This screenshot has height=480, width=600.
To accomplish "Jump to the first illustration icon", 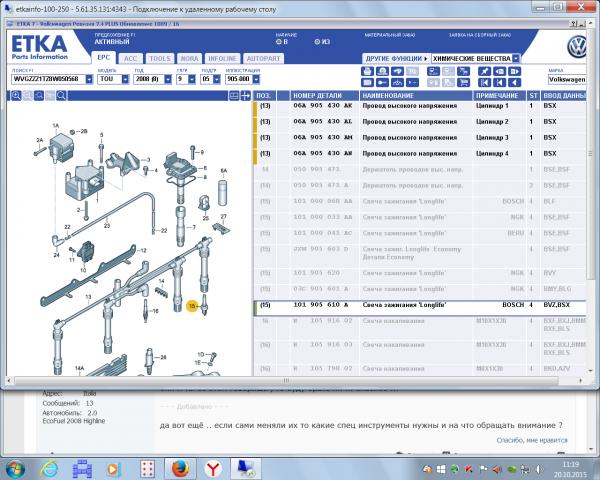I will 484,82.
